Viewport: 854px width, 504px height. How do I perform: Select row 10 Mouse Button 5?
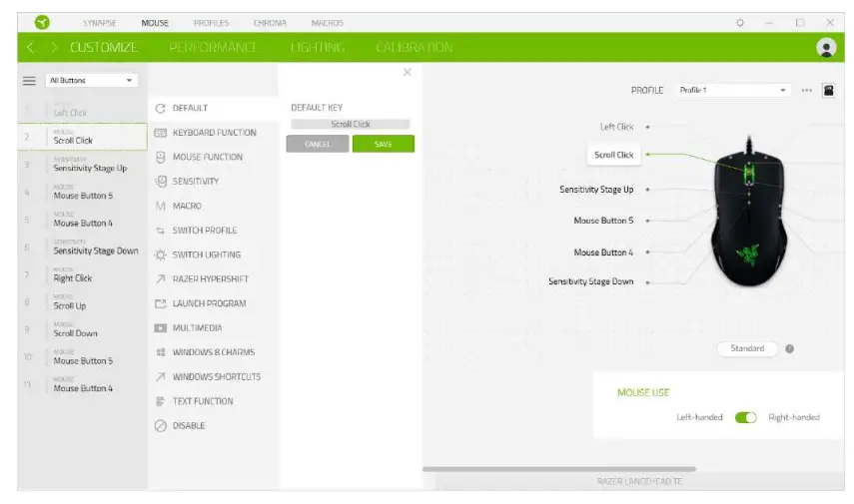point(83,357)
